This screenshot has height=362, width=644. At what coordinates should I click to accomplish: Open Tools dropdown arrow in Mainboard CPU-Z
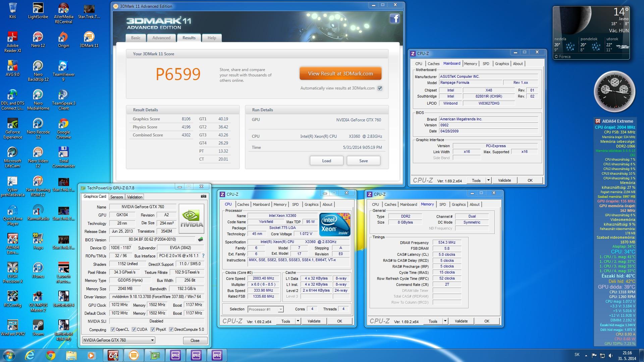pos(488,180)
